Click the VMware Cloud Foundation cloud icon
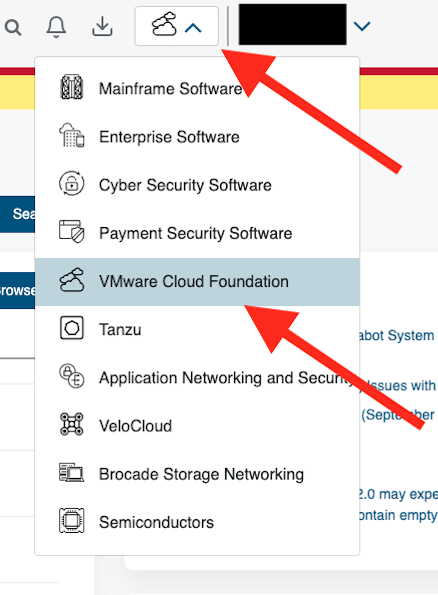This screenshot has width=438, height=595. [72, 280]
